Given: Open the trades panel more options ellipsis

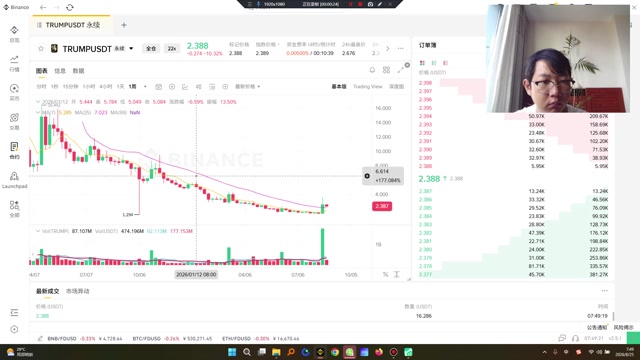Looking at the screenshot, I should pos(604,291).
